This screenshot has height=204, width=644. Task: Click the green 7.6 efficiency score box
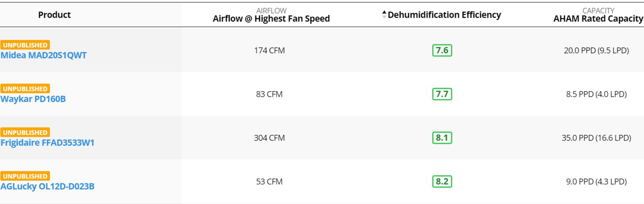point(442,50)
